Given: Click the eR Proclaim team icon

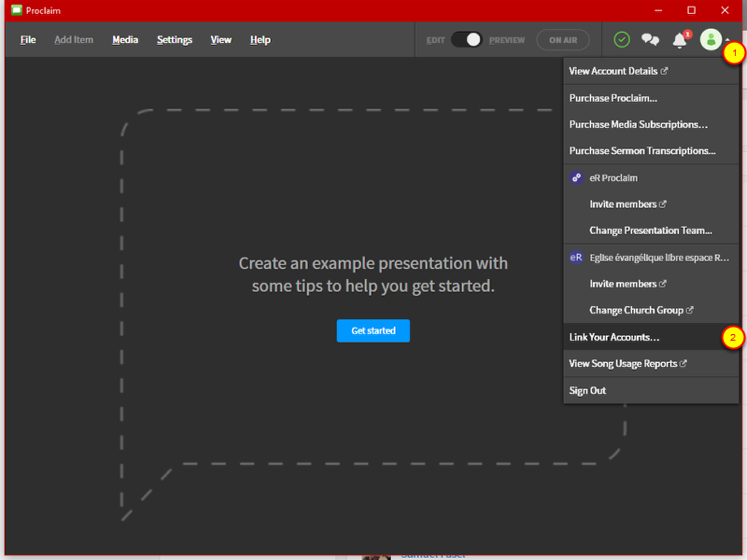Looking at the screenshot, I should click(576, 177).
